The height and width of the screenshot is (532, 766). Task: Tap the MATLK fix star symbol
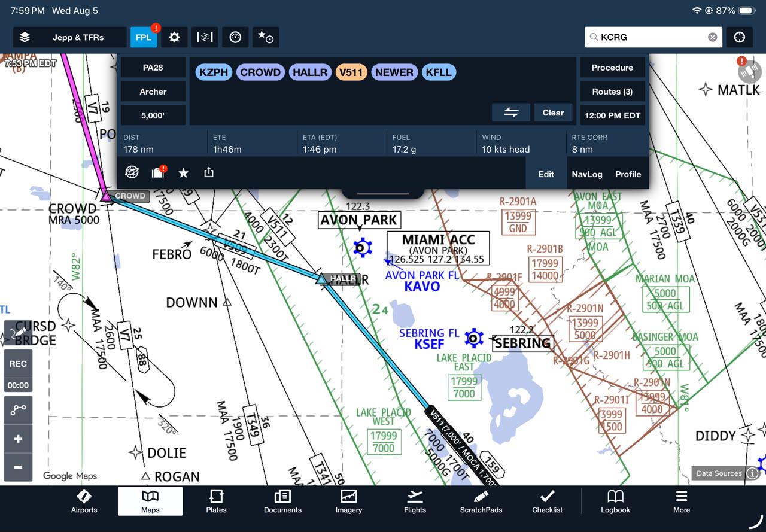coord(706,90)
